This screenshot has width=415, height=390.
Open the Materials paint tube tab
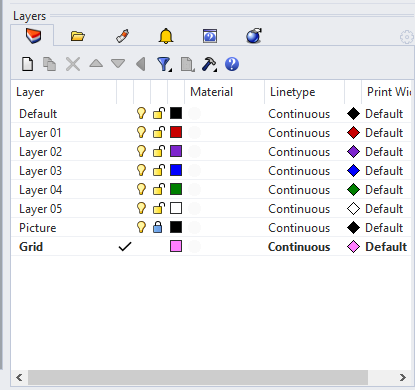[x=122, y=36]
